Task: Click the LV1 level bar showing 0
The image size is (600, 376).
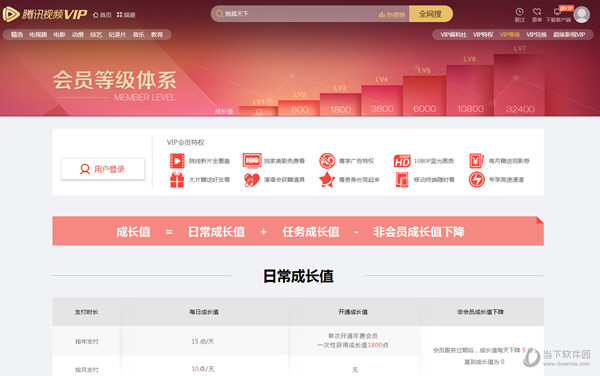Action: click(x=258, y=111)
